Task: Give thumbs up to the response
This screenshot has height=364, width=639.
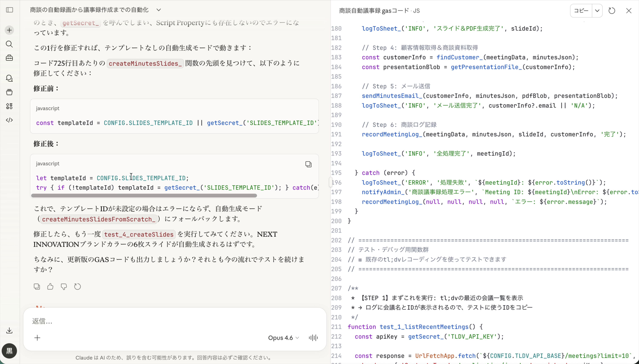Action: 50,287
